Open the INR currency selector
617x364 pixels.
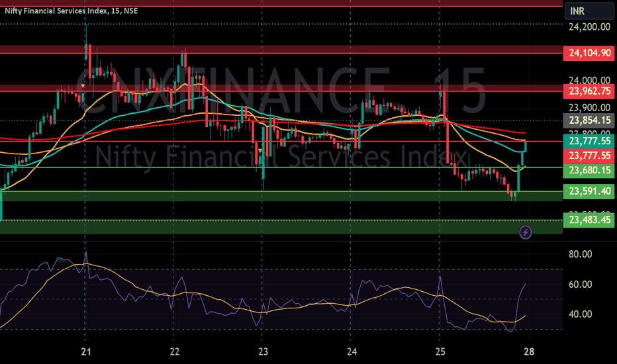pyautogui.click(x=589, y=11)
